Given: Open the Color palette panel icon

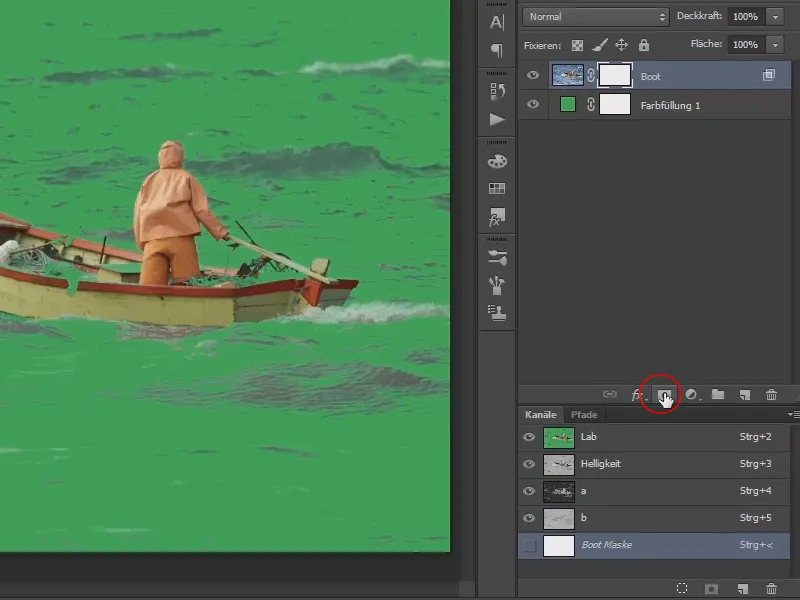Looking at the screenshot, I should pos(497,162).
